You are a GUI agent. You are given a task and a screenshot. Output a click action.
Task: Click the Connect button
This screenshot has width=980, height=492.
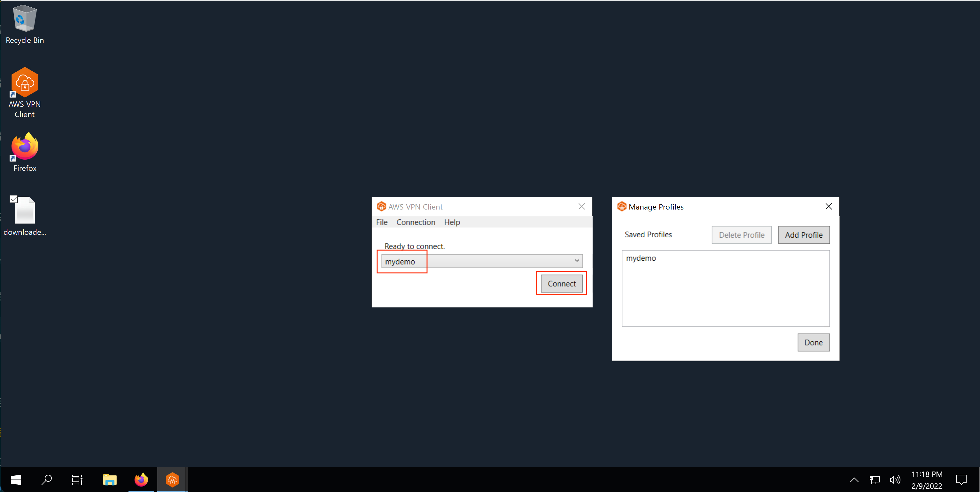click(562, 284)
